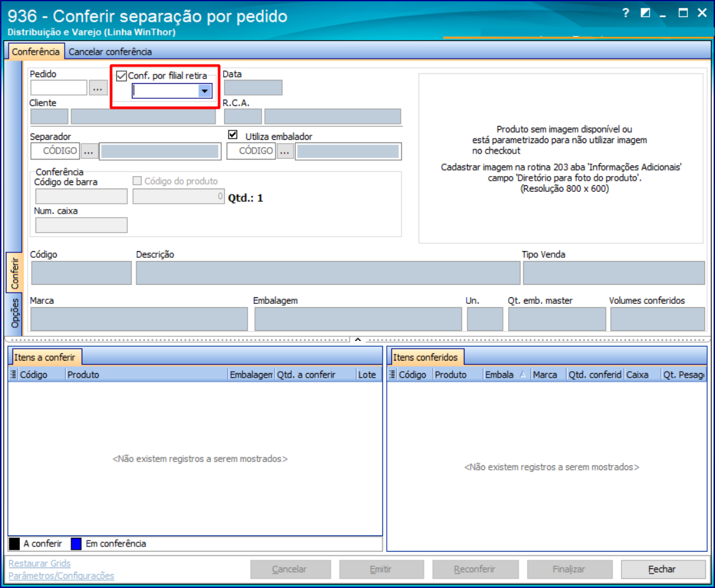Click Código column header in Itens conferidos
This screenshot has width=715, height=588.
pos(415,374)
